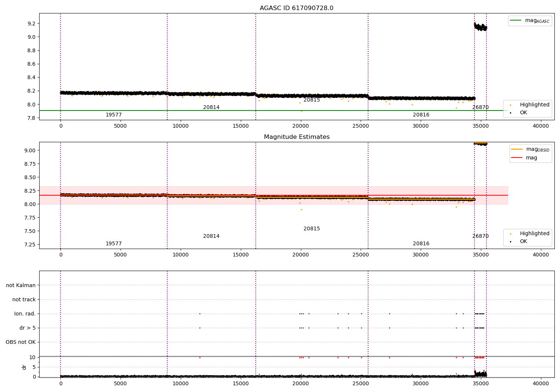Click the 5 tick on the dr axis
Image resolution: width=560 pixels, height=392 pixels.
tap(34, 367)
